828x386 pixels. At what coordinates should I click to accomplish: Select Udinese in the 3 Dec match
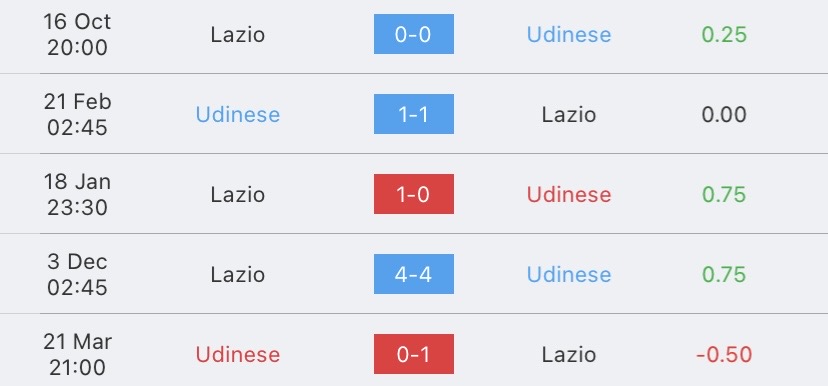pyautogui.click(x=569, y=275)
